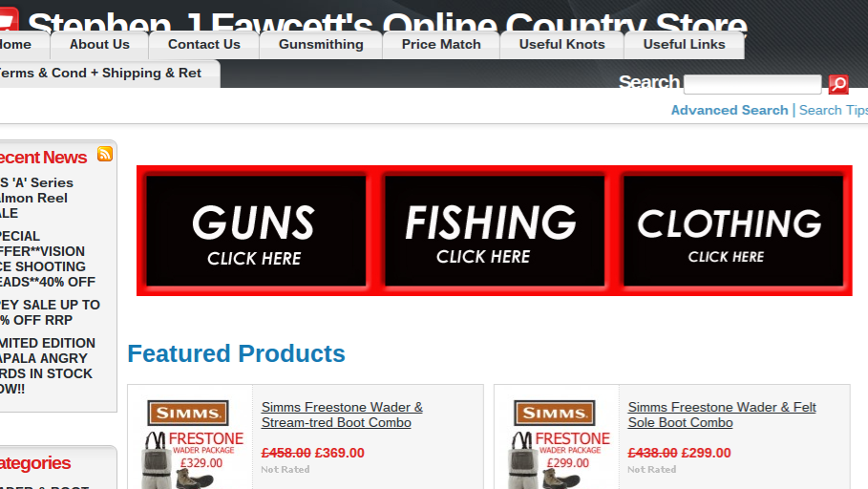Click the red search magnifier icon

(x=838, y=84)
